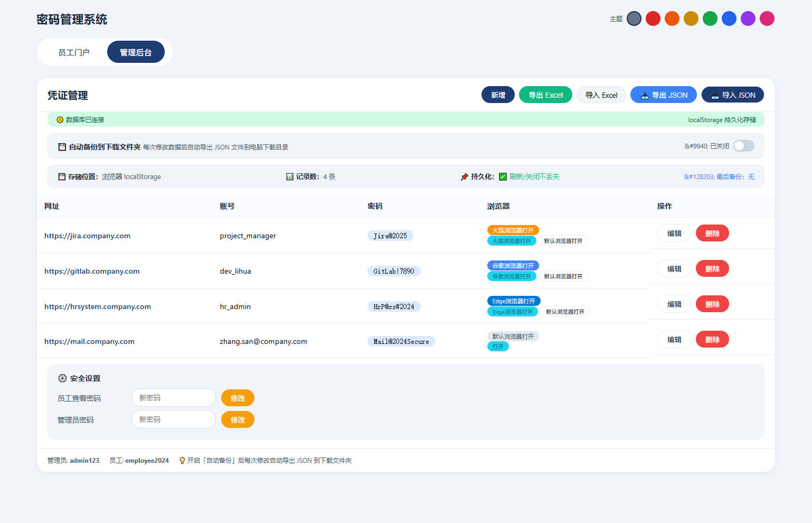
Task: Open the https://jira.company.com link
Action: [x=88, y=236]
